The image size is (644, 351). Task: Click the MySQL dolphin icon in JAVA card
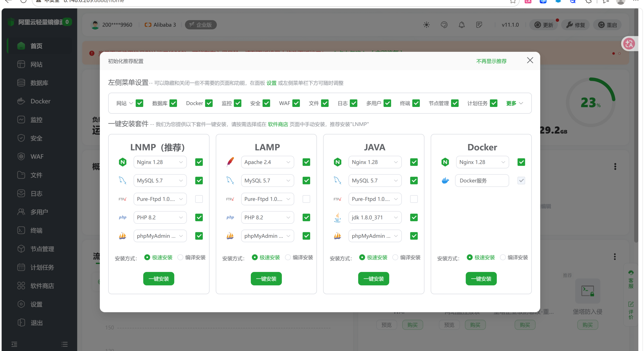point(338,180)
